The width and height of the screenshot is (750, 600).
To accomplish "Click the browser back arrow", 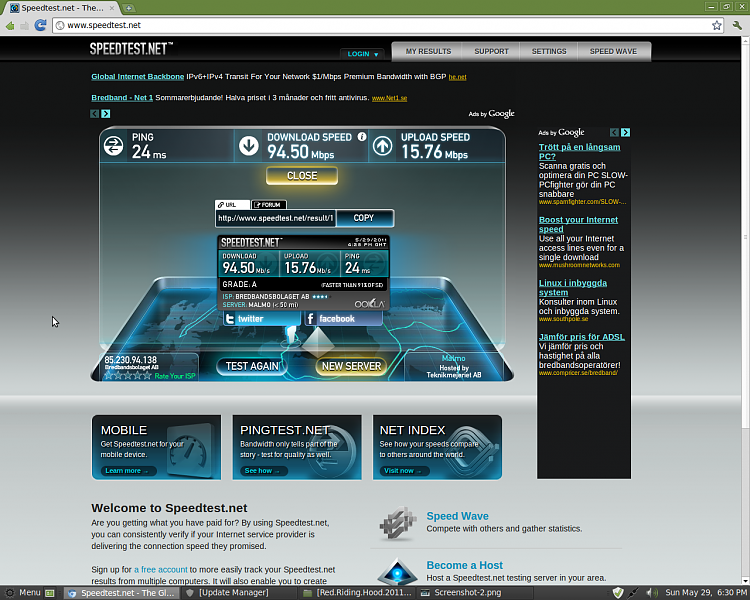I will 10,25.
